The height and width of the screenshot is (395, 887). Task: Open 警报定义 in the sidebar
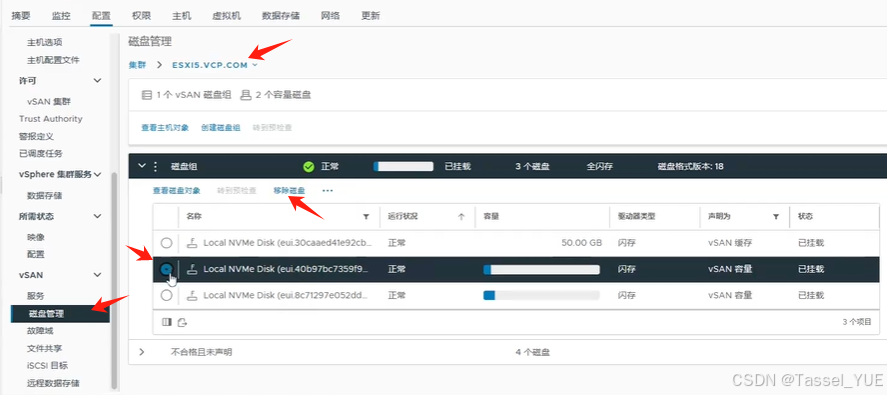click(x=36, y=136)
